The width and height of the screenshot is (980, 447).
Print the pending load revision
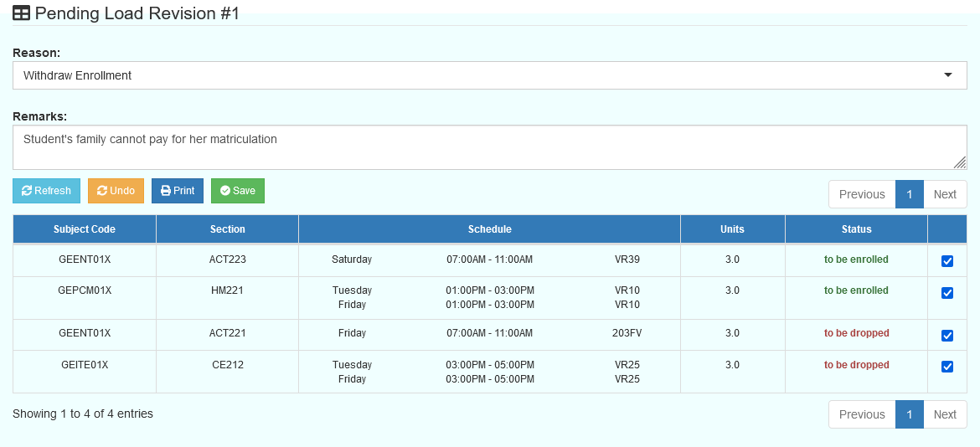pos(178,191)
